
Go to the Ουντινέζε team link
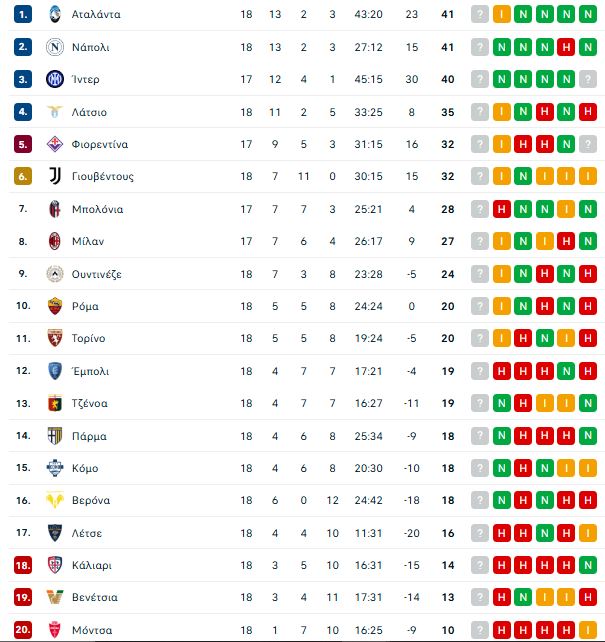pos(97,274)
